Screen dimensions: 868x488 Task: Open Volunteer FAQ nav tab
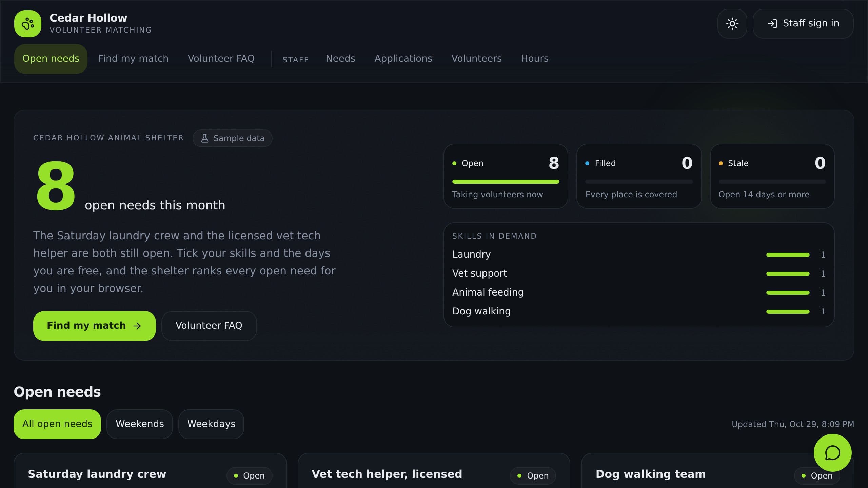pos(221,59)
